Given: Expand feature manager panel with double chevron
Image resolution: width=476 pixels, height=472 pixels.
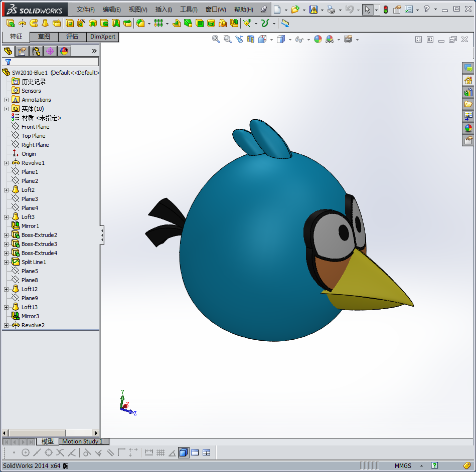Looking at the screenshot, I should pyautogui.click(x=94, y=51).
